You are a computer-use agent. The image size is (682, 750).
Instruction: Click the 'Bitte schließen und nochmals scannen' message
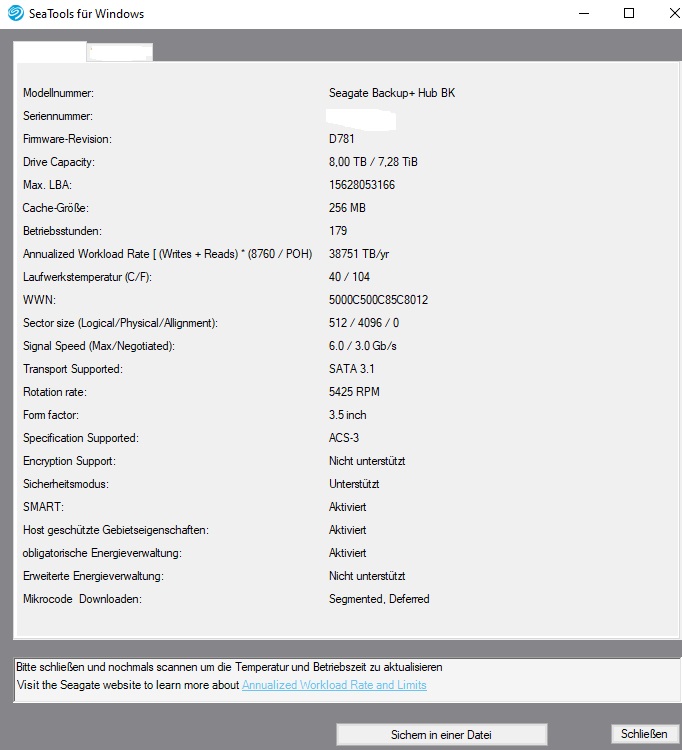(229, 667)
